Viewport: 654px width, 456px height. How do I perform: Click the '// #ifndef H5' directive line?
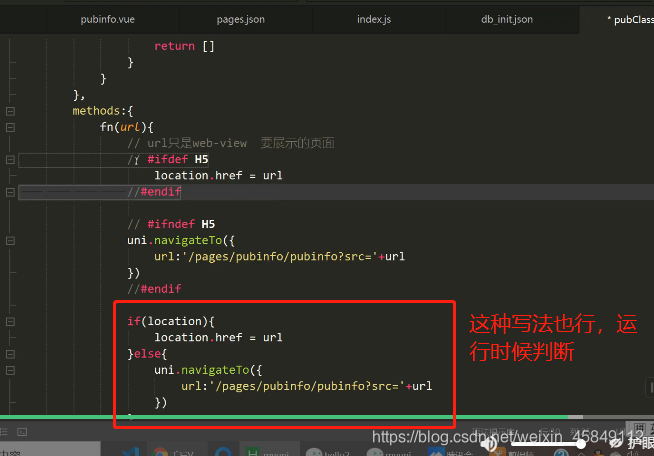[x=171, y=224]
